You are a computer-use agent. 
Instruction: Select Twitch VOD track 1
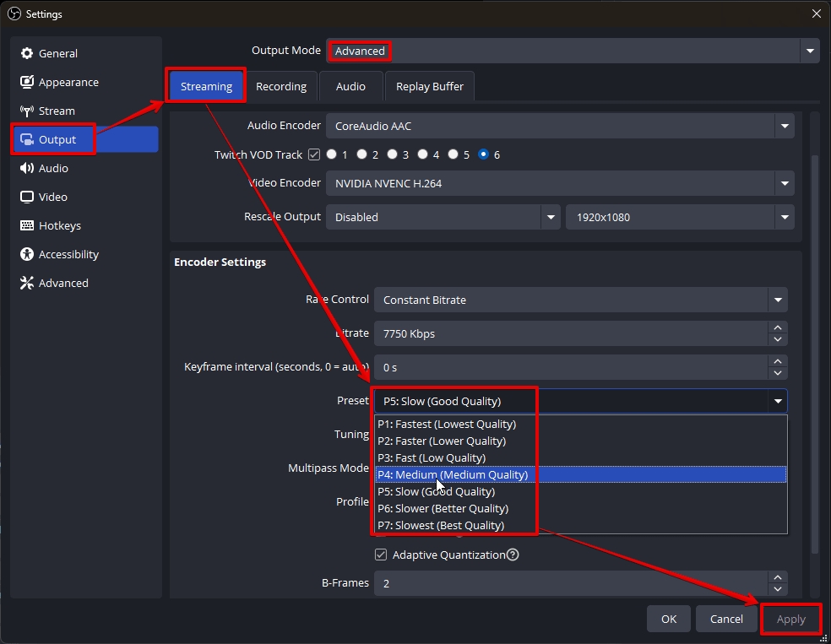[x=332, y=154]
